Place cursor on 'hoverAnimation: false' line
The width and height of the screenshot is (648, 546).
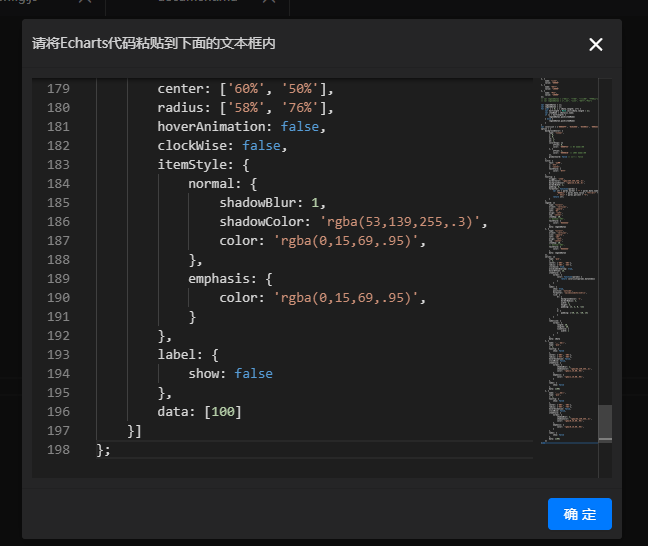point(241,126)
